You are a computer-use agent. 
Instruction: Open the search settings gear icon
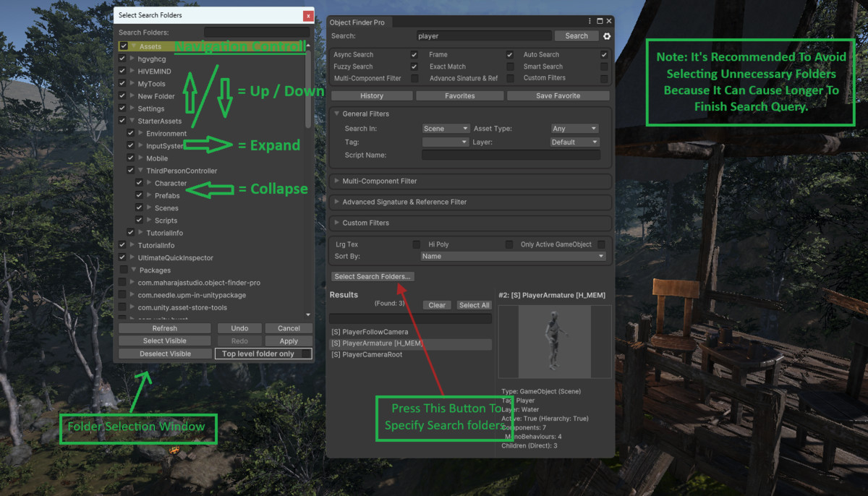point(606,35)
